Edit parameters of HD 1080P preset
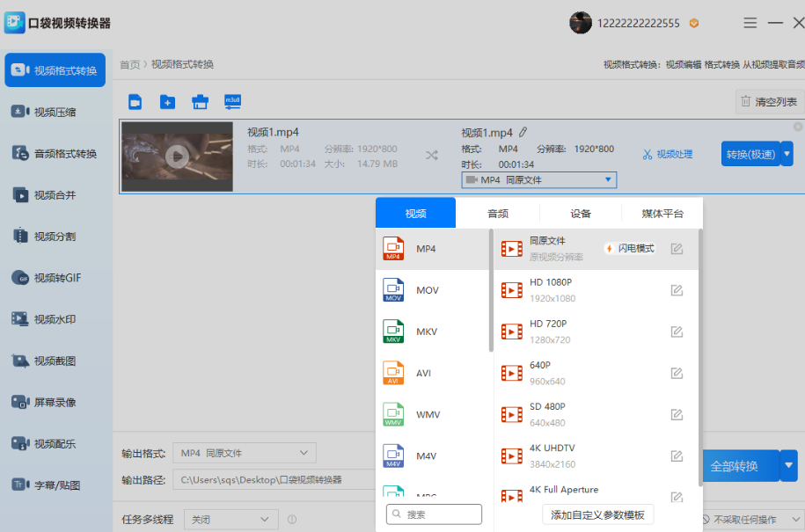Screen dimensions: 805x532 677,290
